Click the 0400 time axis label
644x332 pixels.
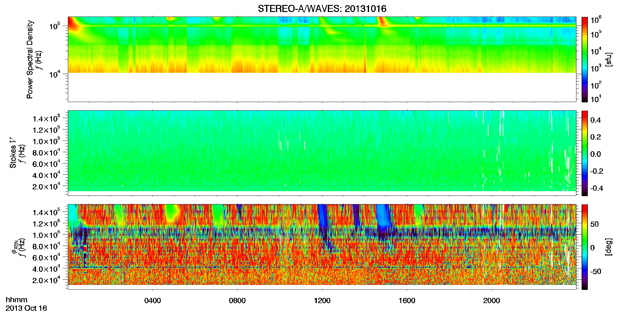152,301
